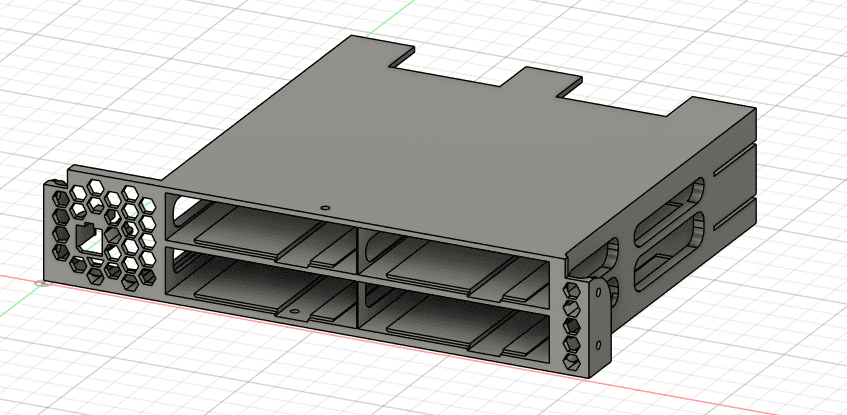Select the upper oblong slot on right side wall
Image resolution: width=847 pixels, height=415 pixels.
click(670, 210)
